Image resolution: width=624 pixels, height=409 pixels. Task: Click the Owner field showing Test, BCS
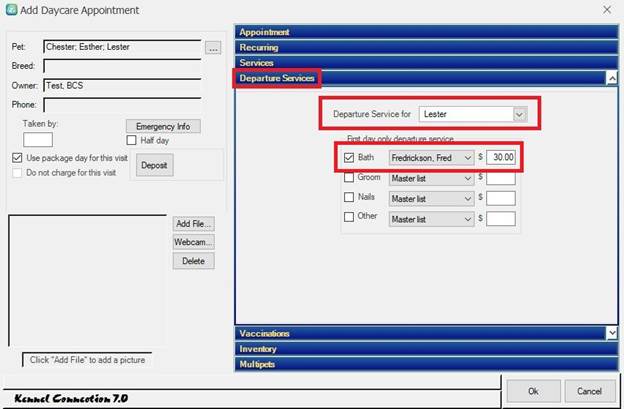(122, 86)
